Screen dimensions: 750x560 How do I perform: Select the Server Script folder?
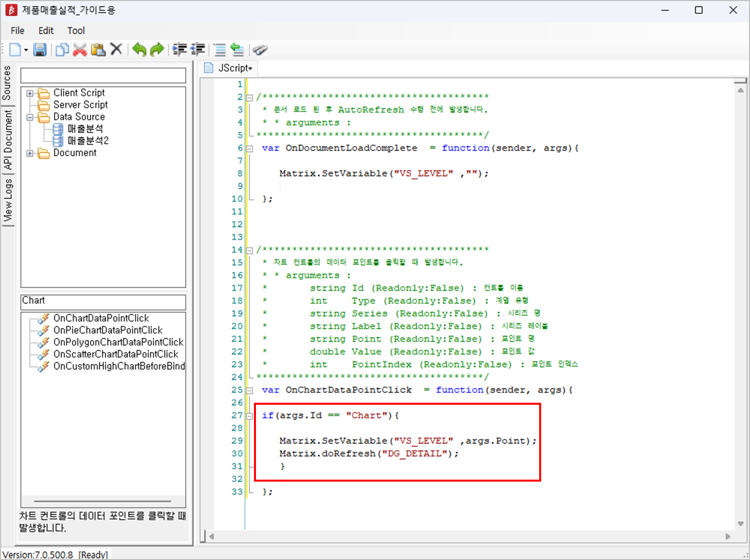pyautogui.click(x=80, y=105)
